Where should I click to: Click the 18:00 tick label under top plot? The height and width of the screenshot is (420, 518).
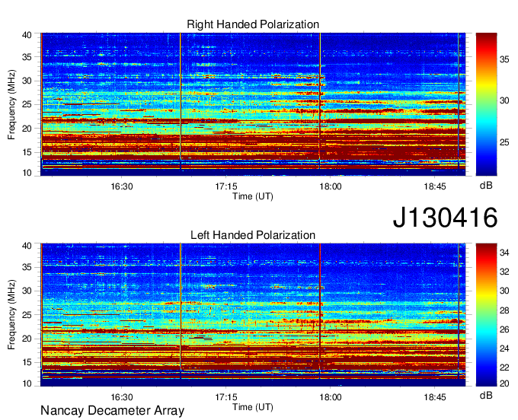(x=331, y=186)
